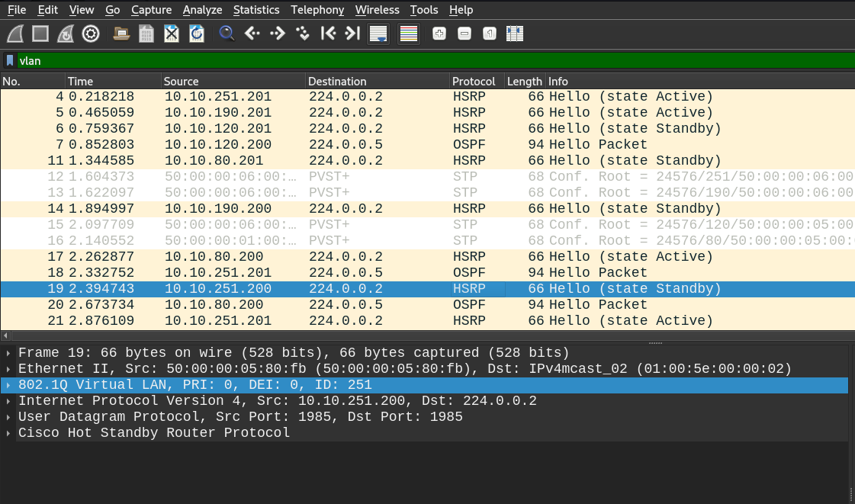The width and height of the screenshot is (855, 504).
Task: Save this capture file
Action: coord(146,34)
